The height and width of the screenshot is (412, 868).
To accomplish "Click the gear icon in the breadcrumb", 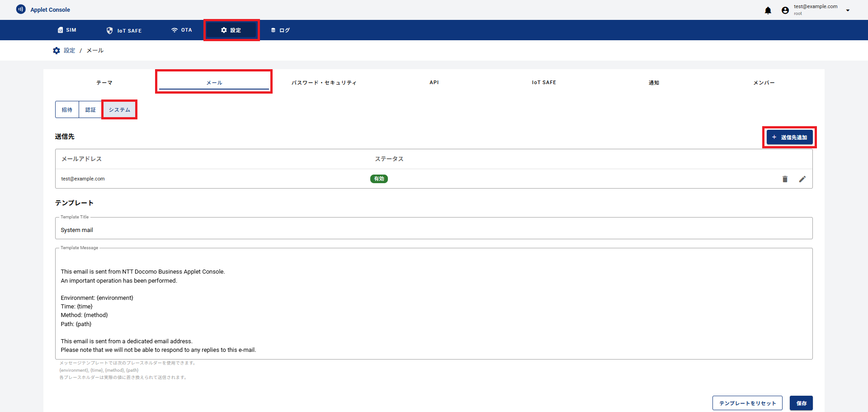I will 57,51.
